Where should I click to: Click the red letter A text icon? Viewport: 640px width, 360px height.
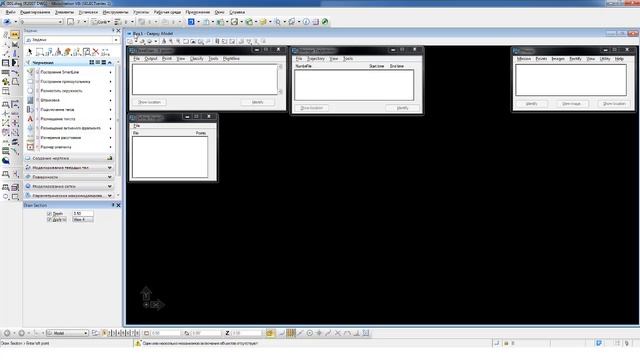click(30, 119)
